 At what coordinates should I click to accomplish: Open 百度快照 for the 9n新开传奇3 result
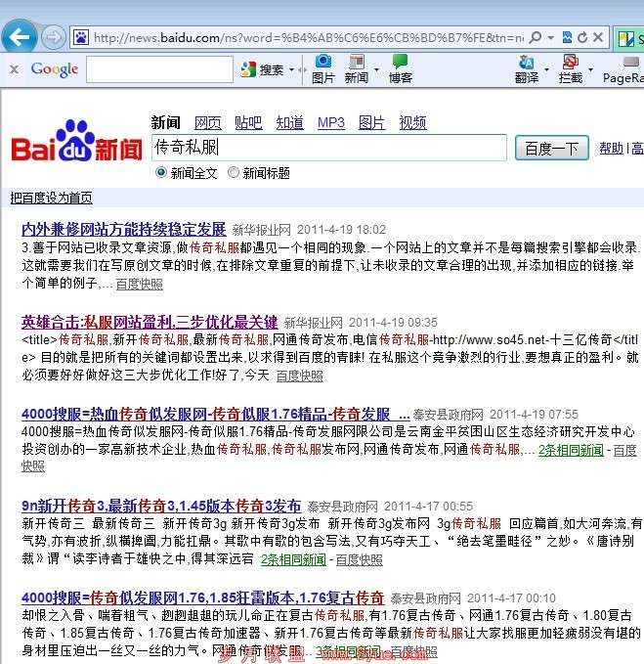tap(360, 559)
